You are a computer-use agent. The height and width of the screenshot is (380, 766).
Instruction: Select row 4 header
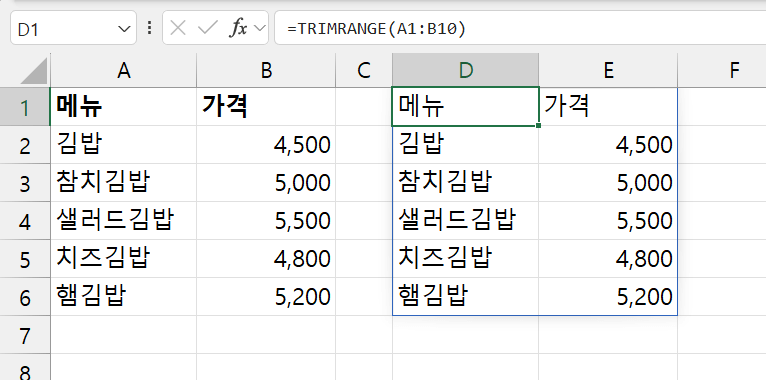point(25,221)
